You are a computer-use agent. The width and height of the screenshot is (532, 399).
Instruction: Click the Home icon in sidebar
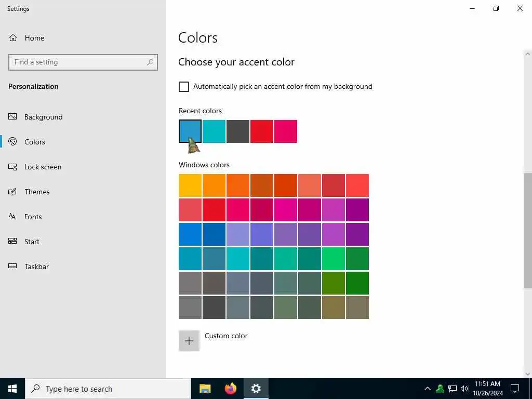pos(13,38)
